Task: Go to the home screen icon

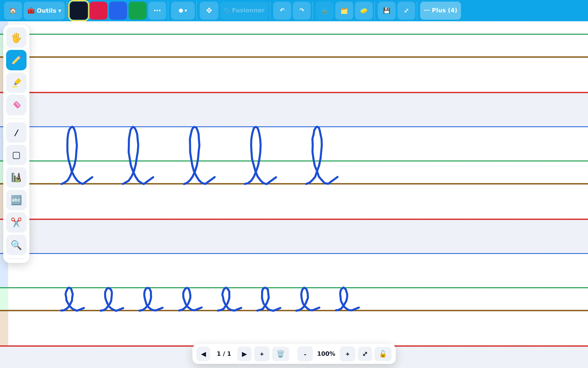Action: pos(13,10)
